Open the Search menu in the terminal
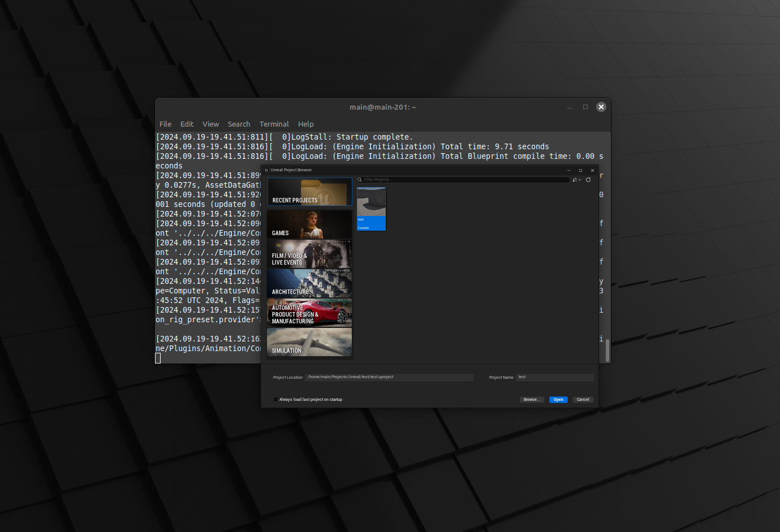This screenshot has width=780, height=532. [239, 124]
